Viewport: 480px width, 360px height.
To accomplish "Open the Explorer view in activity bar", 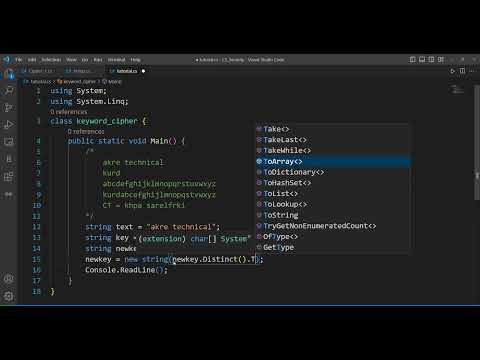I will pos(9,75).
